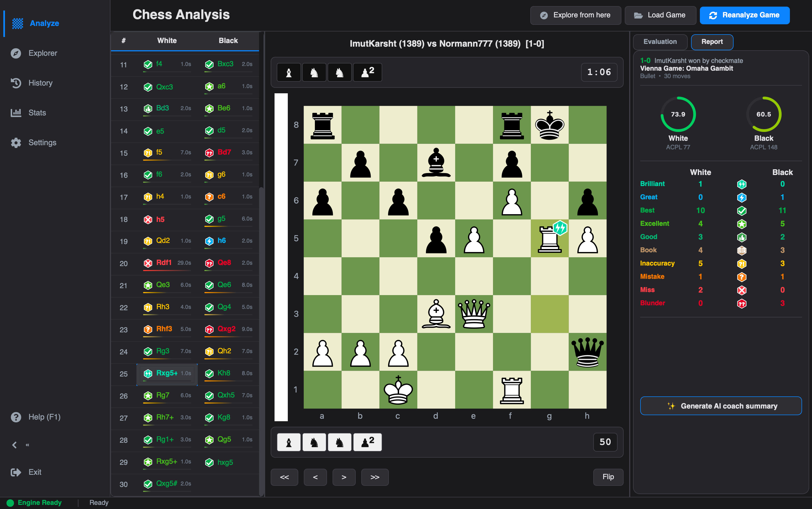
Task: Click the Miss icon in report
Action: pyautogui.click(x=742, y=290)
